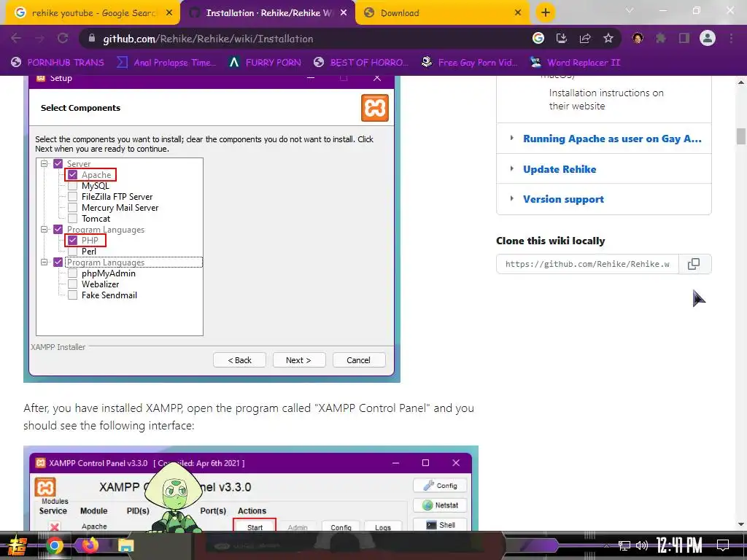Screen dimensions: 747x560
Task: Open Windows Start button on taskbar
Action: click(18, 545)
